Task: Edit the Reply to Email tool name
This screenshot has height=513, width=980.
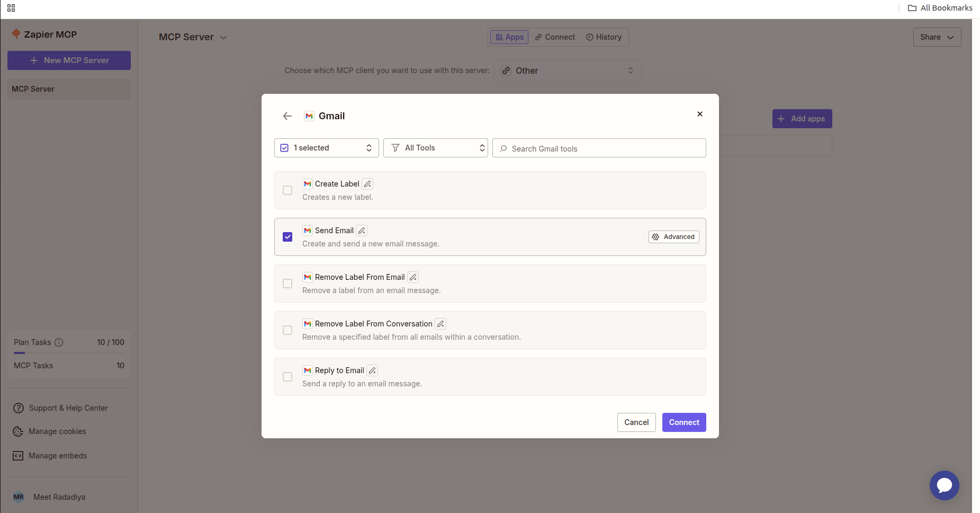Action: (372, 370)
